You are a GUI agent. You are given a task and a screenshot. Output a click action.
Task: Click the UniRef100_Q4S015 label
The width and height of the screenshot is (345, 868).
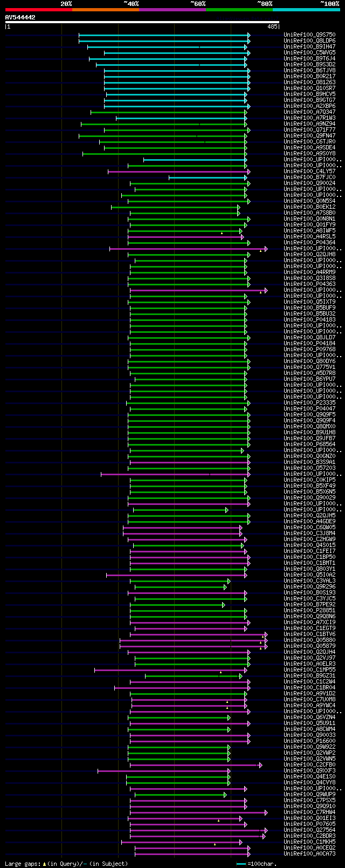[x=309, y=545]
